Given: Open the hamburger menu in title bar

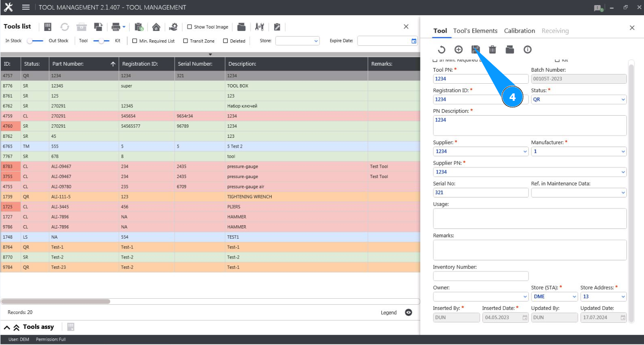Looking at the screenshot, I should click(x=26, y=7).
